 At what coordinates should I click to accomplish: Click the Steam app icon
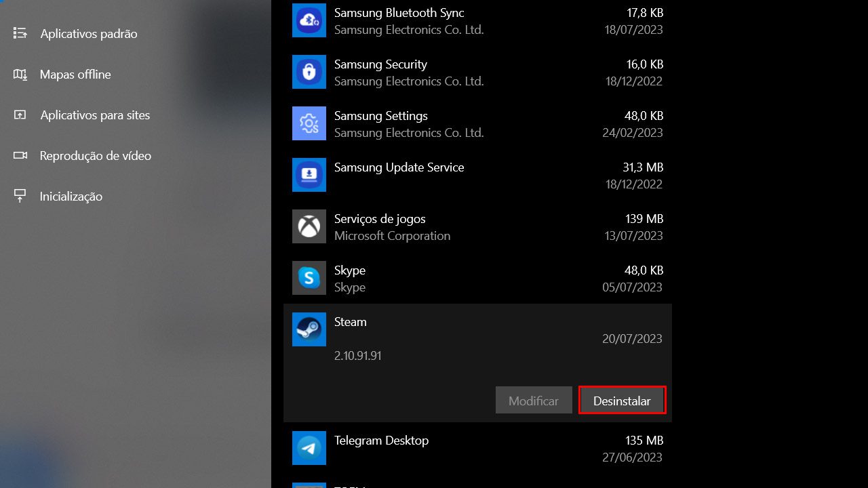point(309,329)
